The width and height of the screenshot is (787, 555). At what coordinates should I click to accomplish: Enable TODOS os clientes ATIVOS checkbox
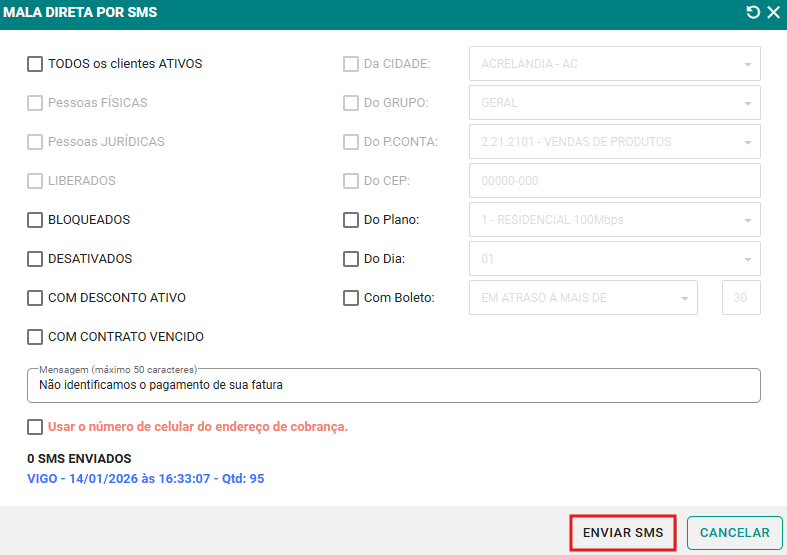coord(35,64)
